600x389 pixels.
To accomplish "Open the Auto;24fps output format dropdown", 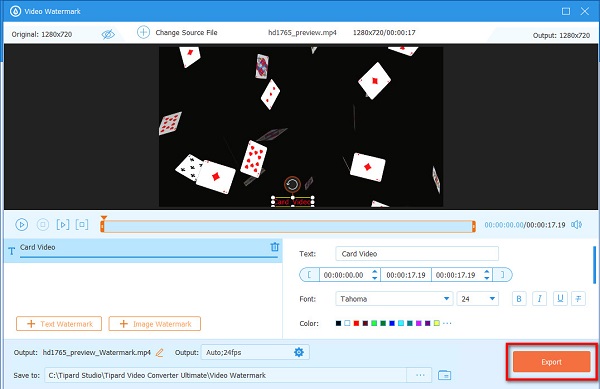I will (x=255, y=352).
